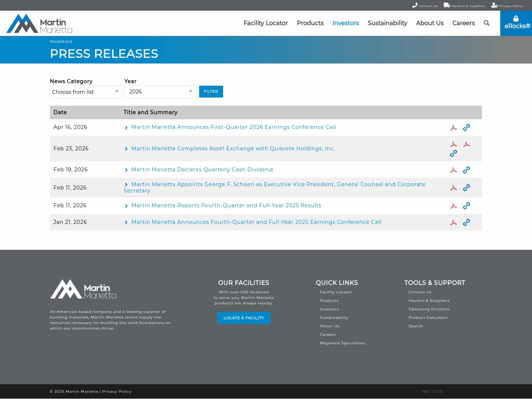The height and width of the screenshot is (399, 532).
Task: Open PDF icon for Quarterly Cash Dividend release
Action: (454, 170)
